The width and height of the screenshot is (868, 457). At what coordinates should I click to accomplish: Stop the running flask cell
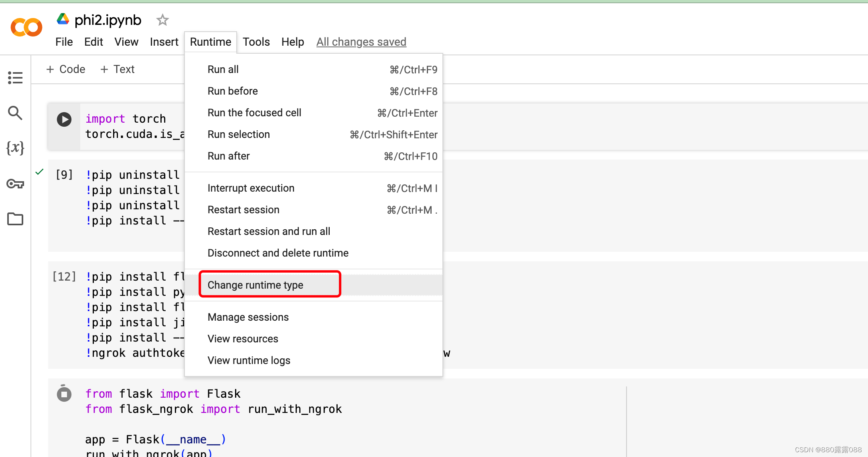[x=64, y=394]
